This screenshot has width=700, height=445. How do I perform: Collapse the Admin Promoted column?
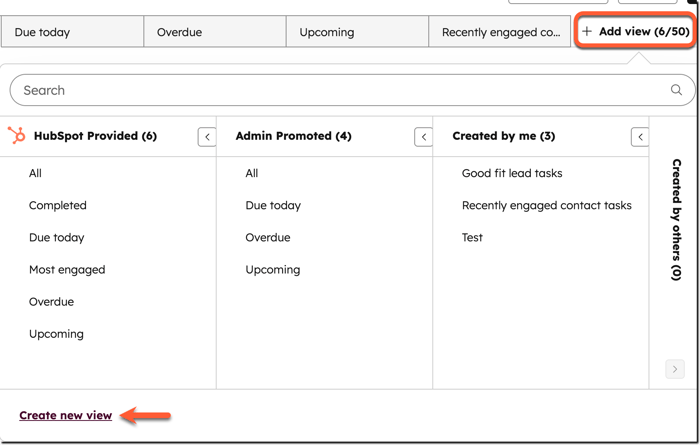coord(423,137)
